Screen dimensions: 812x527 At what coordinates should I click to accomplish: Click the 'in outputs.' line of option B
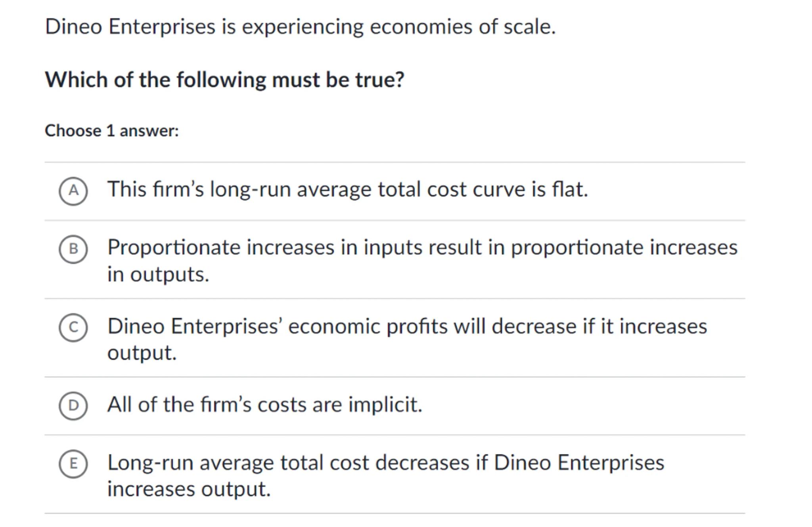[158, 274]
